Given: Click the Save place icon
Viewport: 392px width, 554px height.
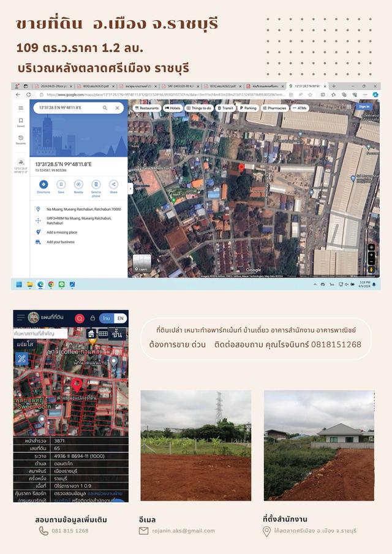Looking at the screenshot, I should pos(61,184).
